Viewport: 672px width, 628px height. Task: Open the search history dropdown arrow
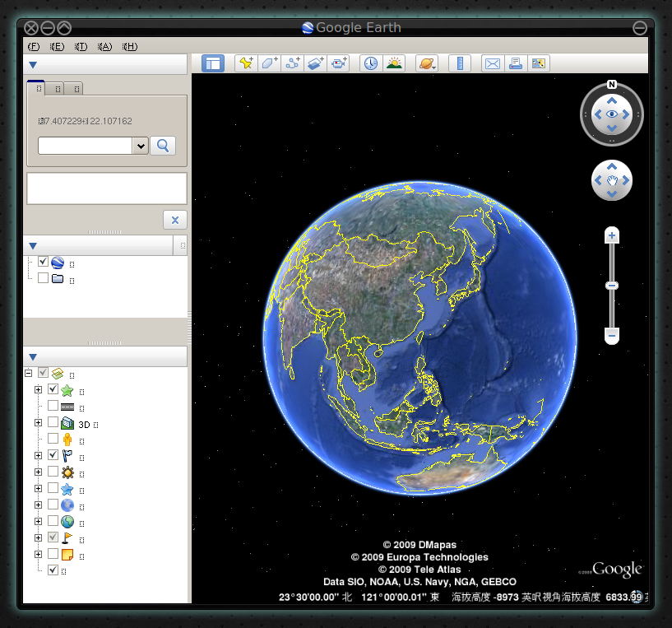click(x=141, y=147)
